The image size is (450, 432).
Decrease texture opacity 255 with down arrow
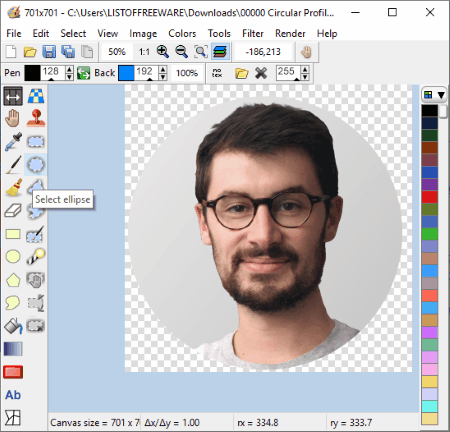305,77
